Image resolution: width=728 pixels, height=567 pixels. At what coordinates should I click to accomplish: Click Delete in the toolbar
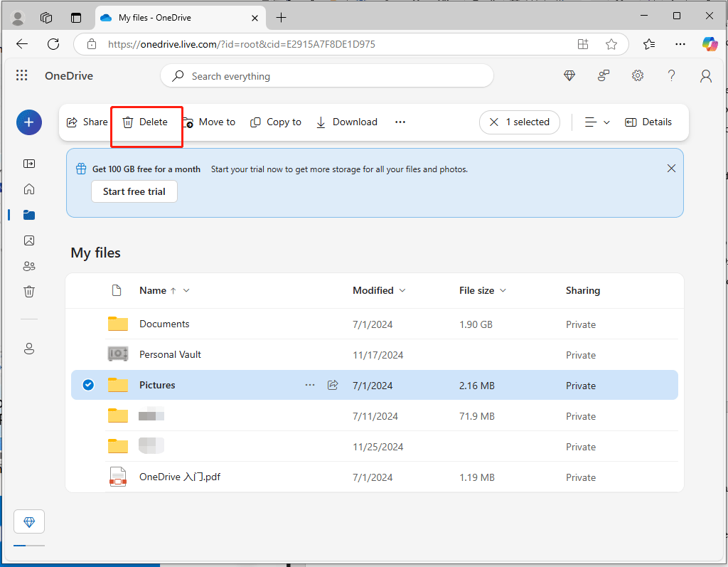pyautogui.click(x=145, y=122)
